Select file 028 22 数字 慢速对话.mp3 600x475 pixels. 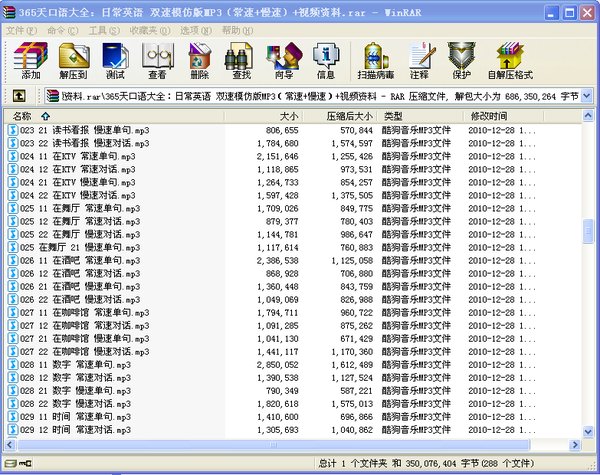pyautogui.click(x=75, y=403)
